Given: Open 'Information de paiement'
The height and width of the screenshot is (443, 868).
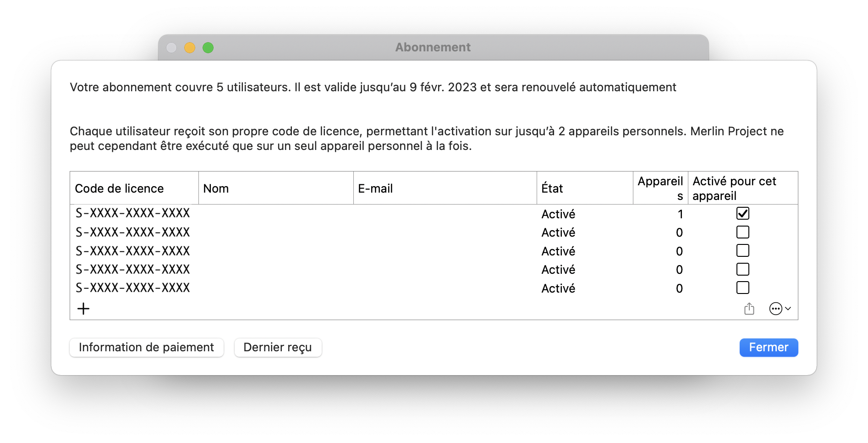Looking at the screenshot, I should pyautogui.click(x=146, y=347).
